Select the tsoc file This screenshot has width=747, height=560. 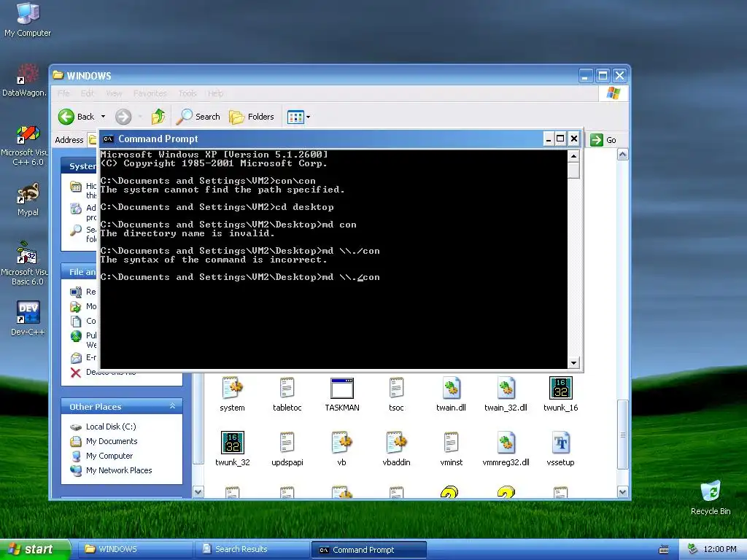[396, 394]
